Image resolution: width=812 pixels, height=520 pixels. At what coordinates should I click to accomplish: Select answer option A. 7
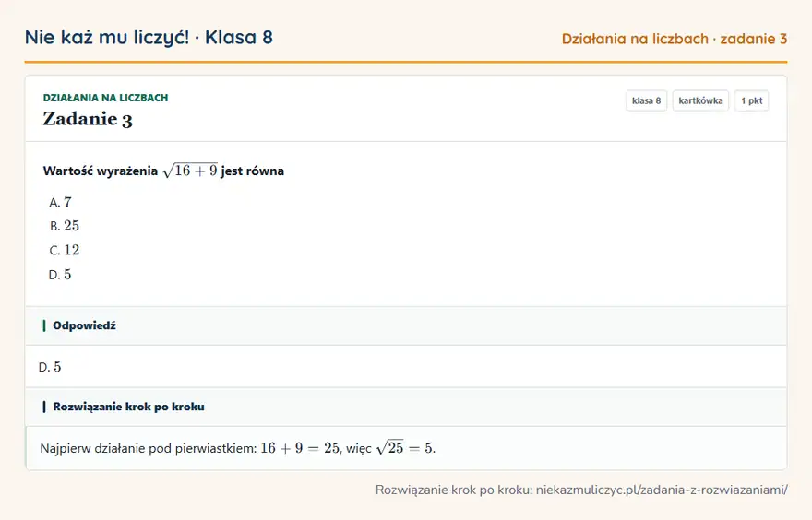[x=61, y=202]
